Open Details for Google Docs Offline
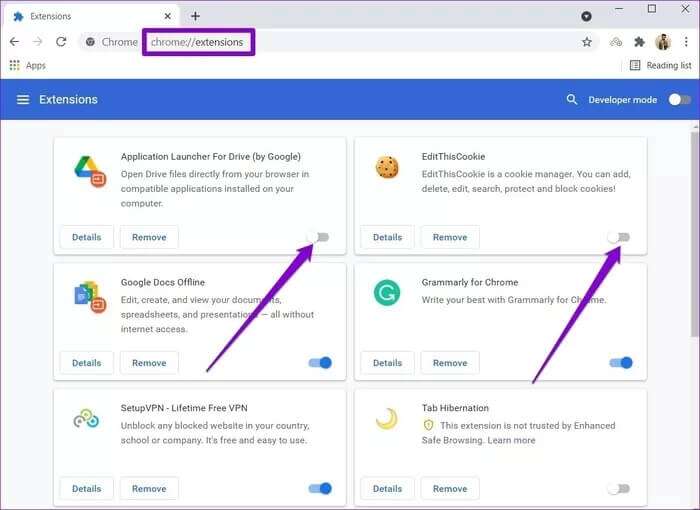The image size is (700, 510). 87,363
